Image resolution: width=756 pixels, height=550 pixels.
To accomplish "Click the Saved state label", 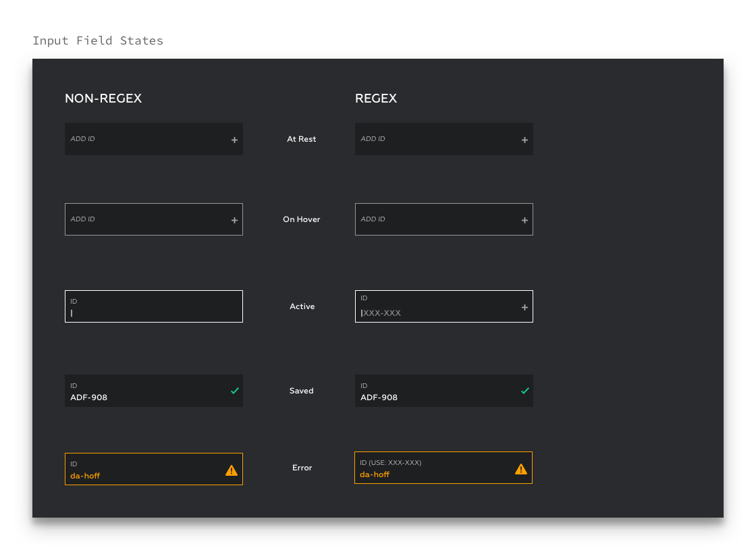I will coord(301,391).
